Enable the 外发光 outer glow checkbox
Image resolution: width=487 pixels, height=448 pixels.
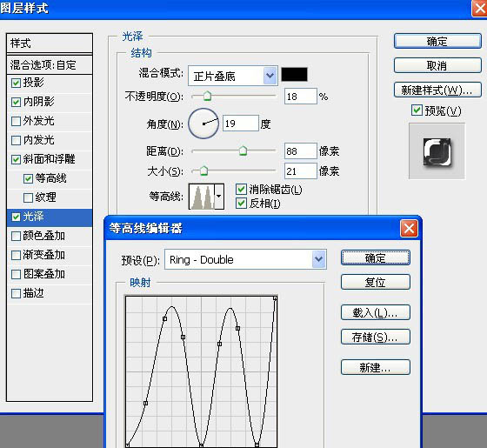pos(16,121)
